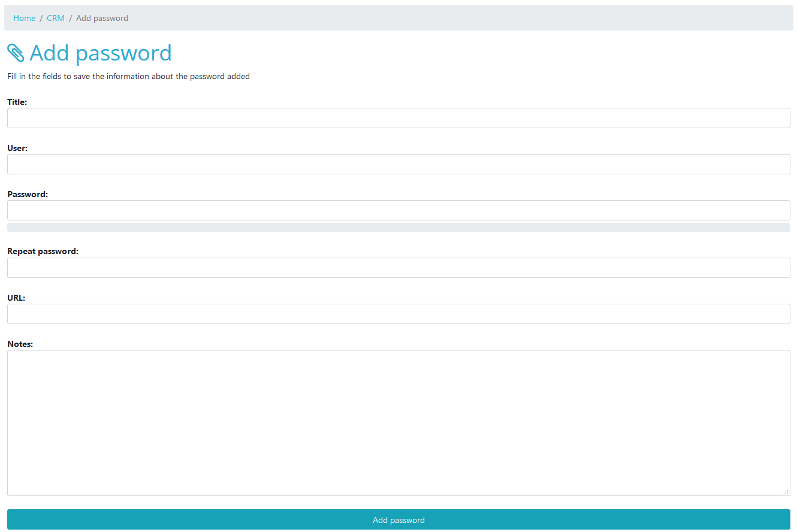The height and width of the screenshot is (532, 797).
Task: Navigate to CRM via the breadcrumb
Action: 55,18
